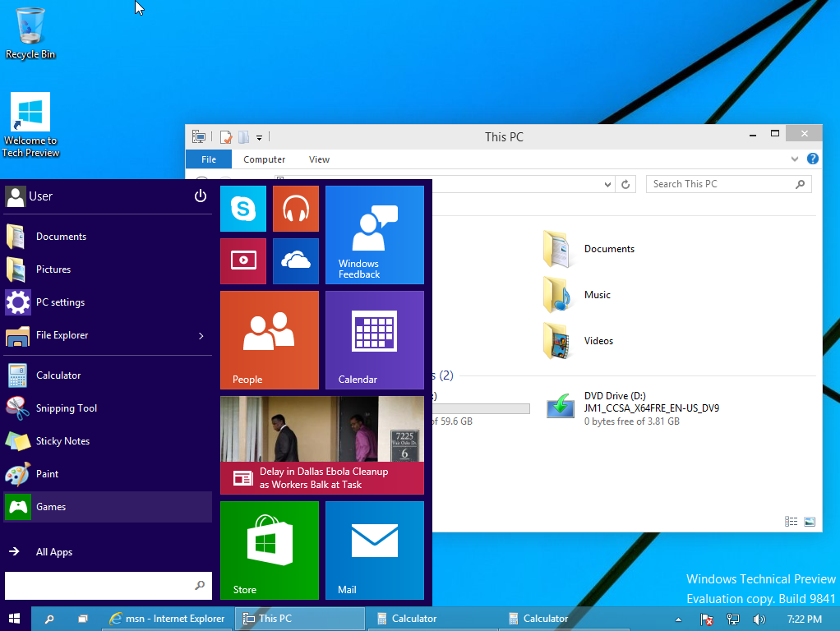Open the Windows Feedback tile
The image size is (840, 631).
375,235
